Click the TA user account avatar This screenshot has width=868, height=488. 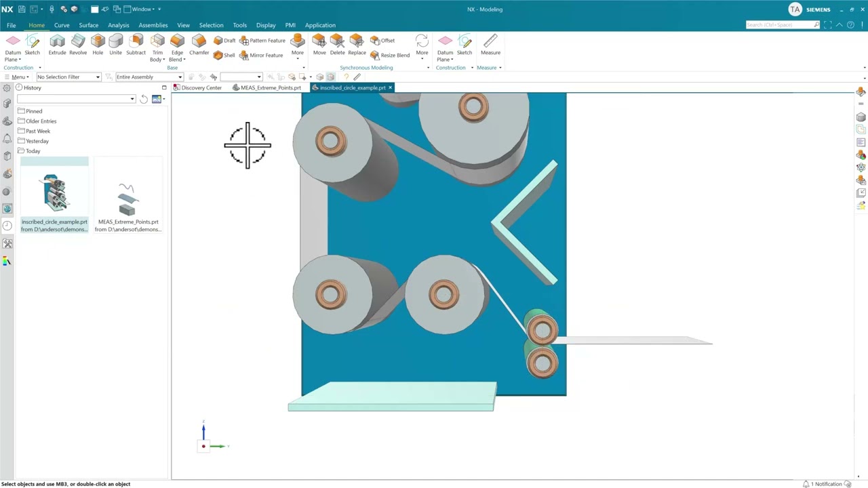[795, 9]
